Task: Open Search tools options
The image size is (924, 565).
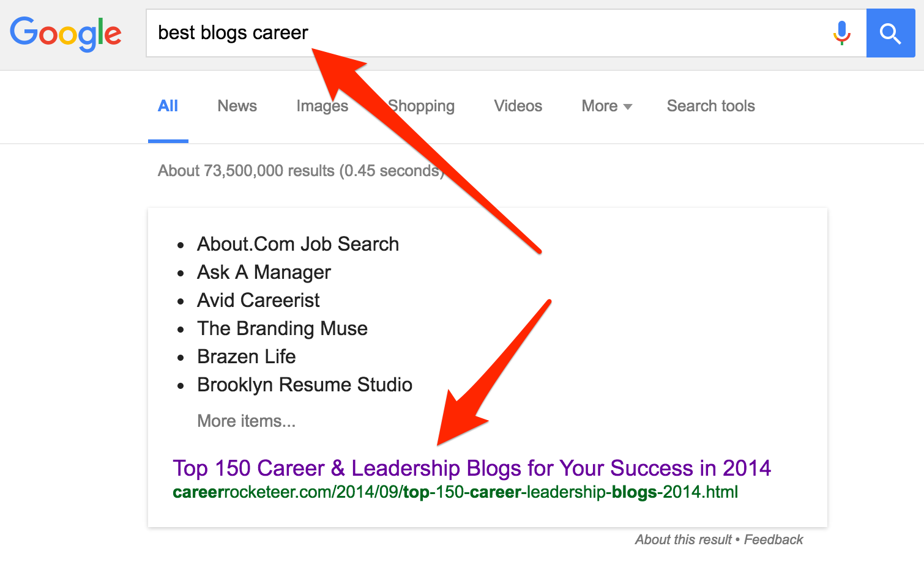Action: pyautogui.click(x=710, y=106)
